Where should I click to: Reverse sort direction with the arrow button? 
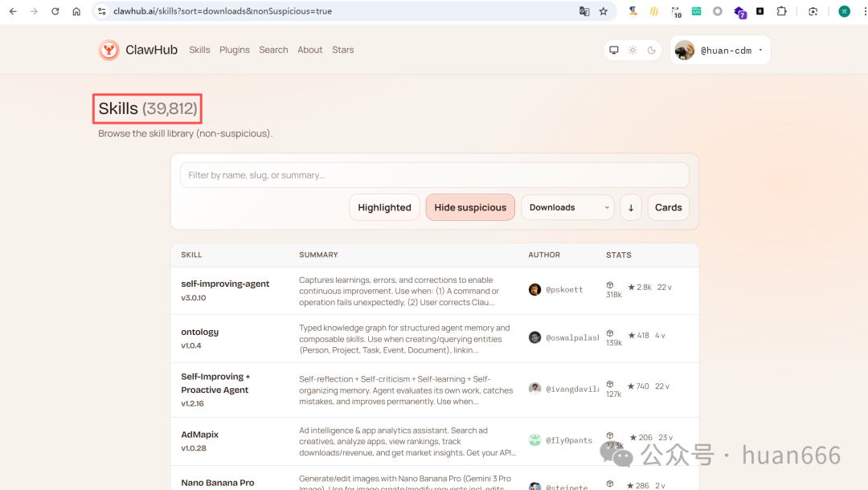coord(631,207)
